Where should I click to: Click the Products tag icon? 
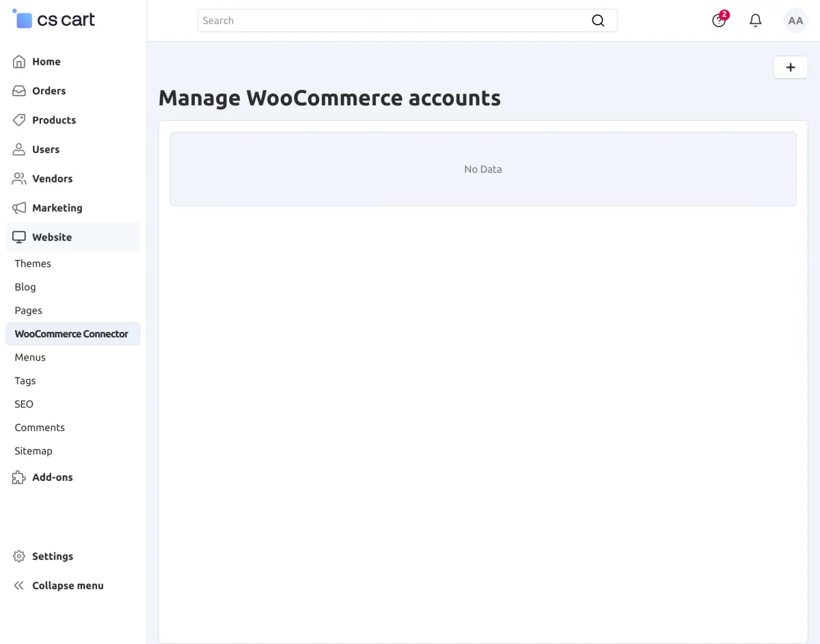(x=19, y=120)
